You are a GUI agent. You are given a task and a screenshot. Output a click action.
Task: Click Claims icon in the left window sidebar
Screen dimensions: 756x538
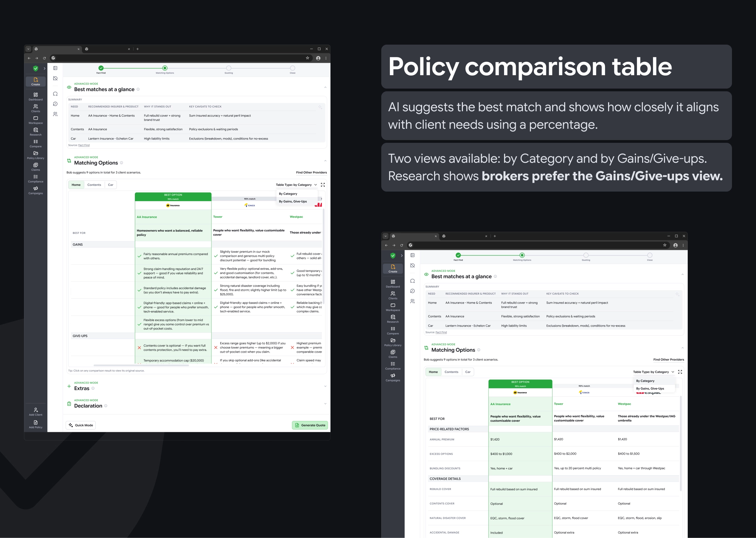(36, 165)
